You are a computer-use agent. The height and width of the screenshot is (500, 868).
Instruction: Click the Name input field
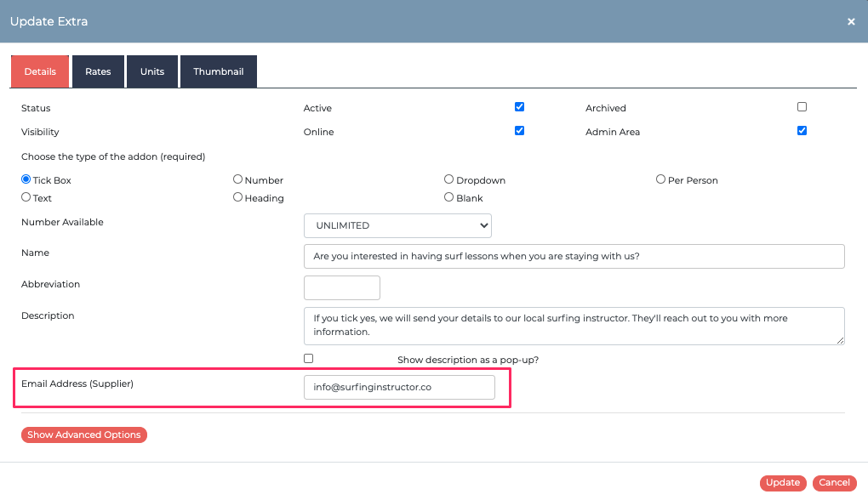[574, 257]
